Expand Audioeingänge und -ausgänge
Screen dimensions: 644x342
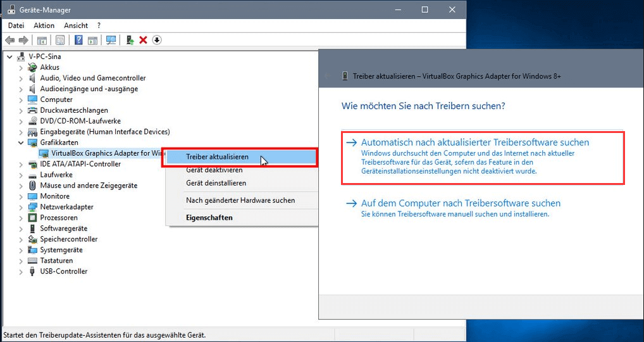coord(20,89)
